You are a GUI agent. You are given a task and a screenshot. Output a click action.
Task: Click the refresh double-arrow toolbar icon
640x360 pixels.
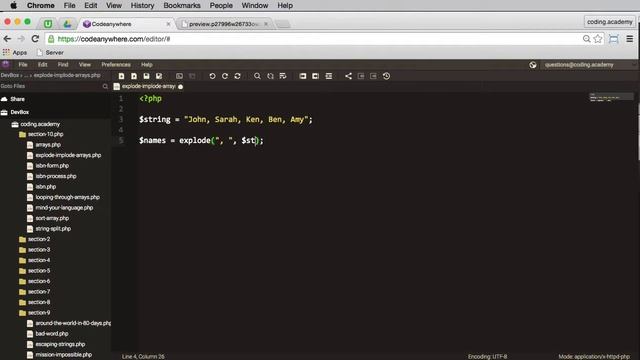click(x=238, y=76)
